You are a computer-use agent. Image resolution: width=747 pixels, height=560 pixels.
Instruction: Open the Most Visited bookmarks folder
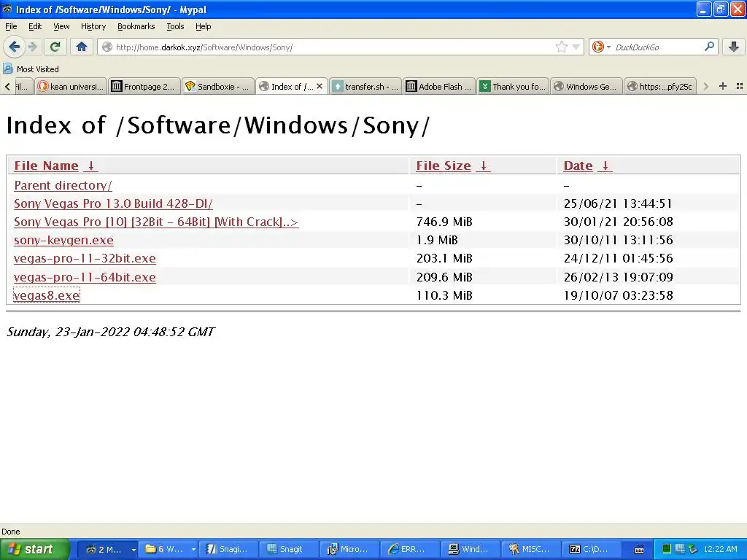pos(31,69)
